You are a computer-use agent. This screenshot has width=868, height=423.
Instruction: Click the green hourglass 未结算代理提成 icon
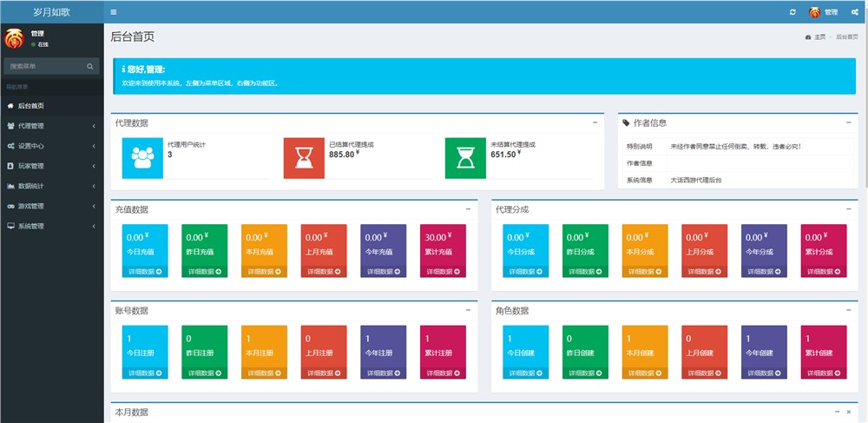465,157
